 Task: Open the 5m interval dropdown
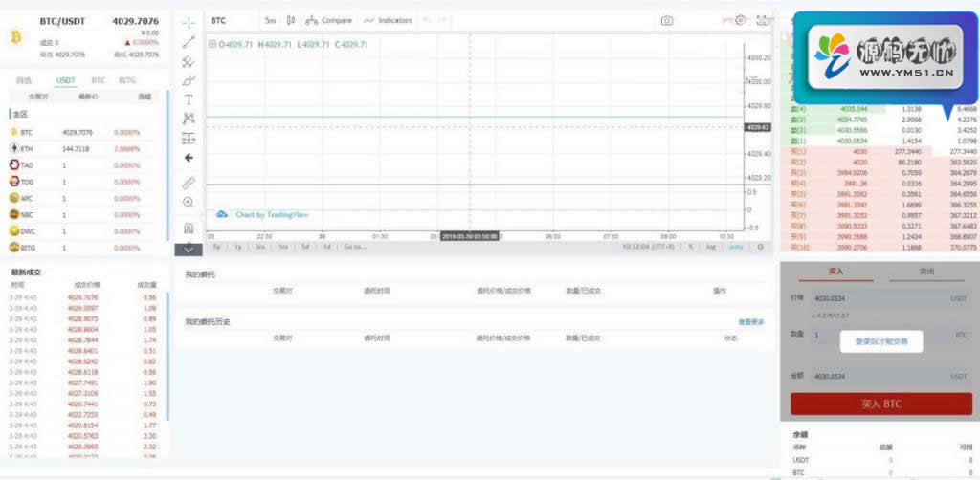[x=271, y=20]
